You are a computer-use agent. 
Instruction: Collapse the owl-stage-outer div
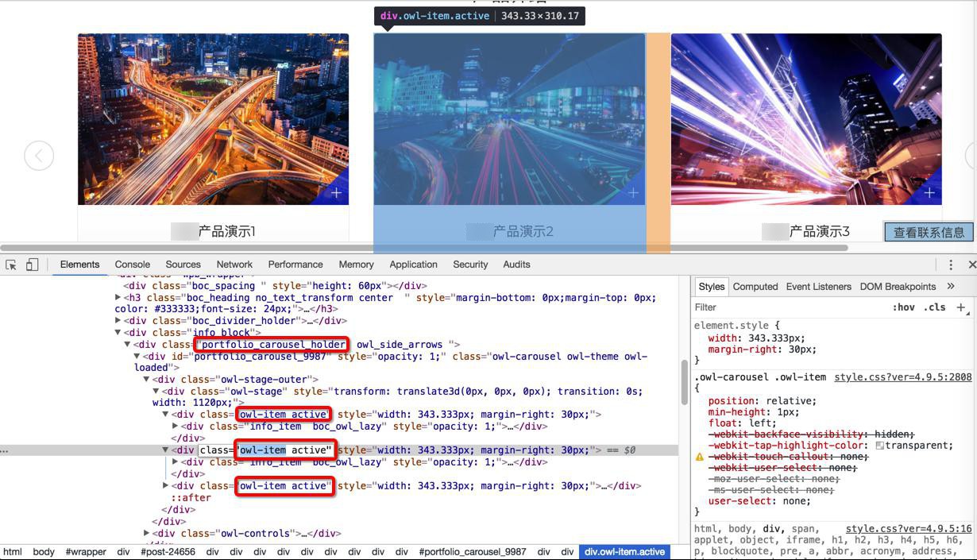tap(146, 380)
